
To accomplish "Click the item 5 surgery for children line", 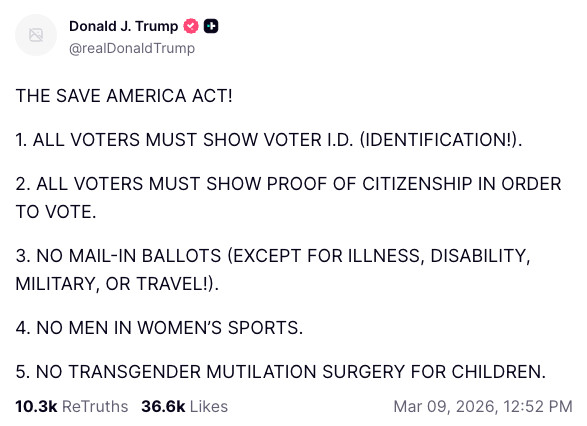I will click(x=280, y=372).
